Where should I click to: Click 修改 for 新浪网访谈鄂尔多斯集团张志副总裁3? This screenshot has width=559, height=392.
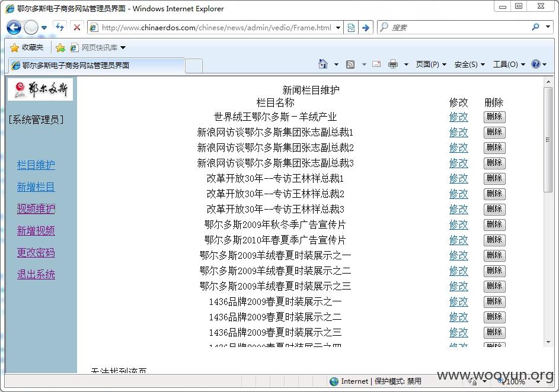coord(458,163)
